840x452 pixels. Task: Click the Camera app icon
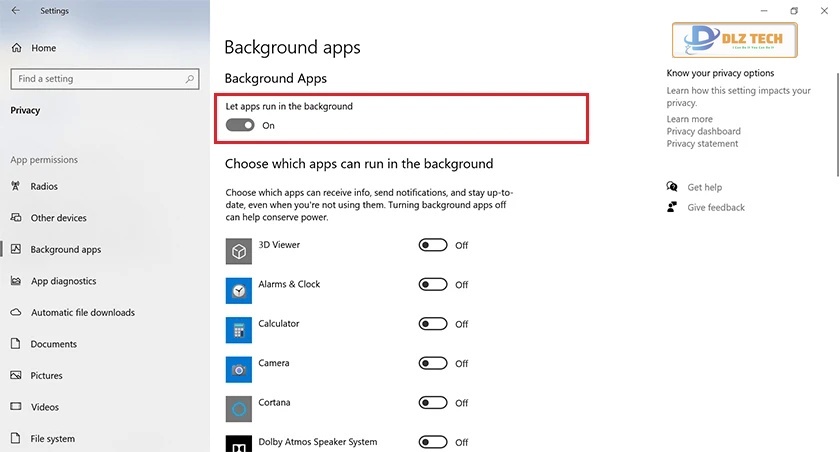238,369
